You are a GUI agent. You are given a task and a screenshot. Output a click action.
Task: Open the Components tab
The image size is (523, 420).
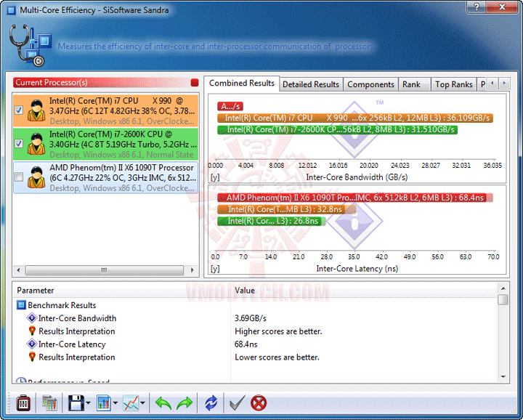[370, 84]
